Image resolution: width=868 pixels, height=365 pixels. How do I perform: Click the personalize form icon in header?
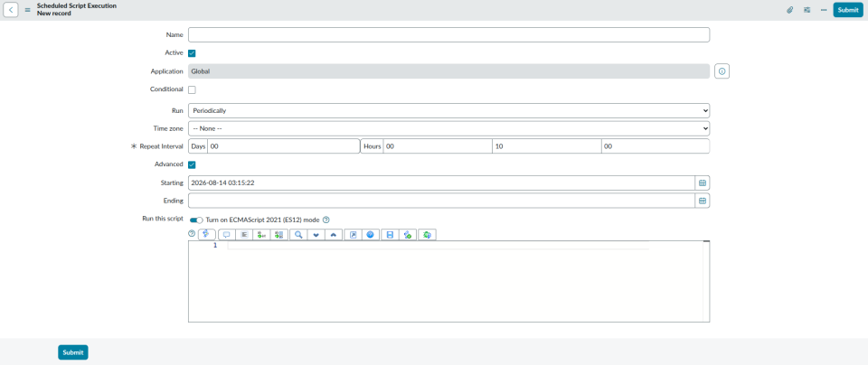[x=807, y=10]
